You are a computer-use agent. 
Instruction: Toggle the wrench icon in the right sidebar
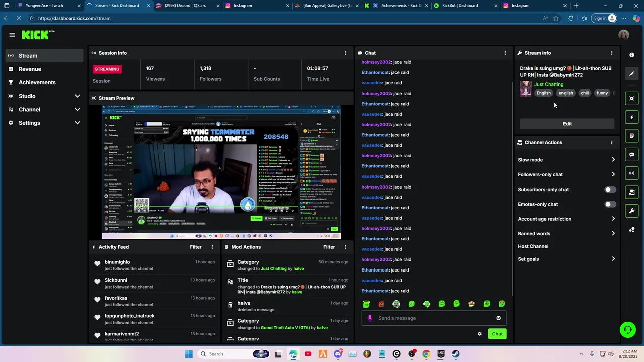[632, 211]
